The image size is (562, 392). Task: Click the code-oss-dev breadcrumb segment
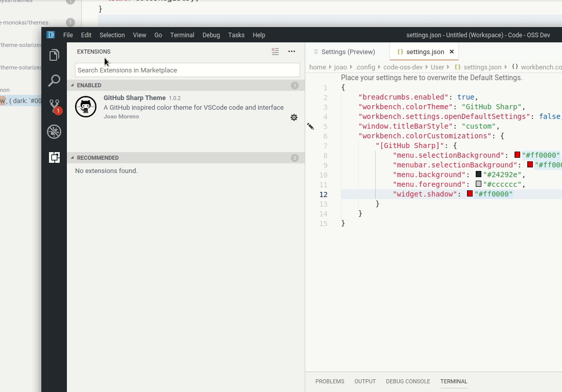pyautogui.click(x=403, y=67)
